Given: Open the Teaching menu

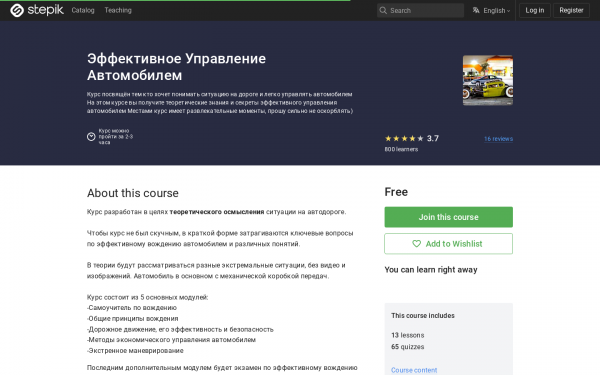Looking at the screenshot, I should point(118,10).
